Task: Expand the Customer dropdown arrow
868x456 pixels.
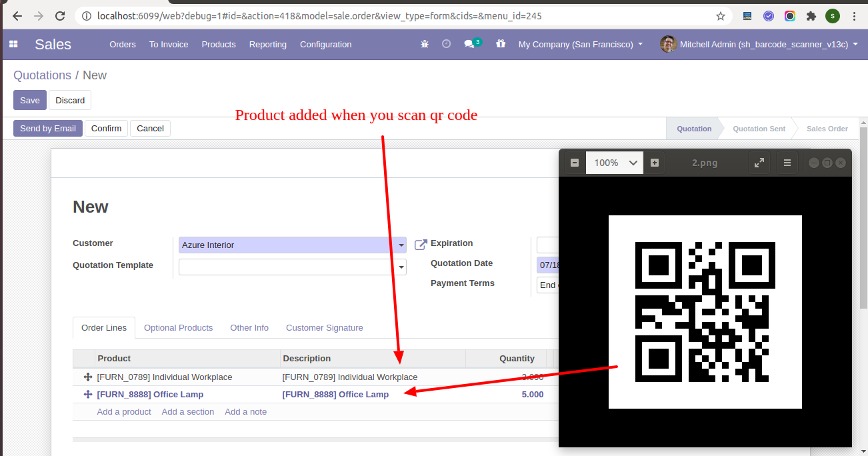Action: click(401, 245)
